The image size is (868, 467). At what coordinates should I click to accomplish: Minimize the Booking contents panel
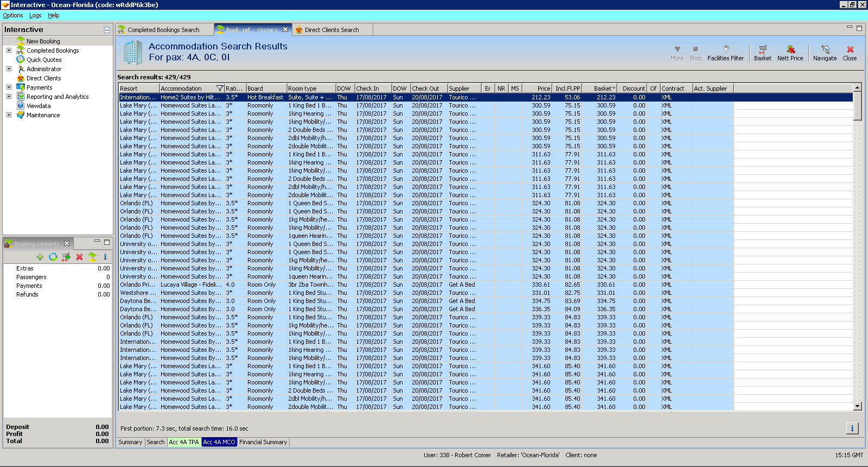(97, 241)
